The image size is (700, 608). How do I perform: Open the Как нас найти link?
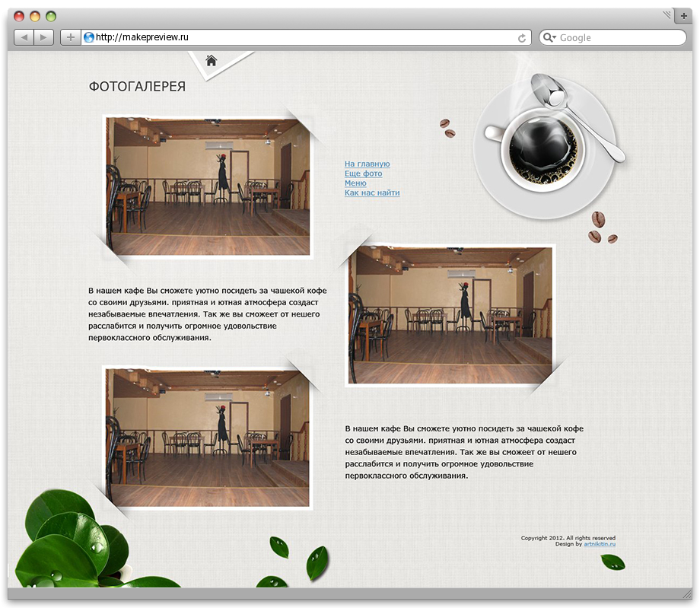tap(372, 193)
